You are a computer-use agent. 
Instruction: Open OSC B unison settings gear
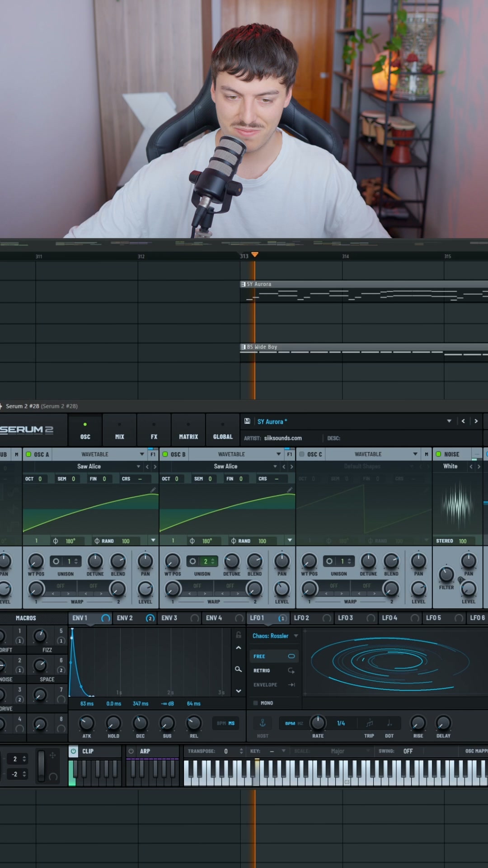pyautogui.click(x=192, y=561)
